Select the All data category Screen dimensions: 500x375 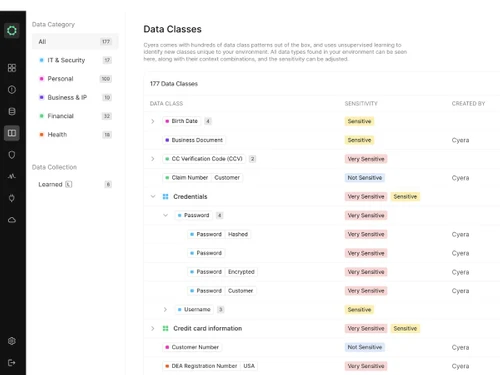click(75, 42)
